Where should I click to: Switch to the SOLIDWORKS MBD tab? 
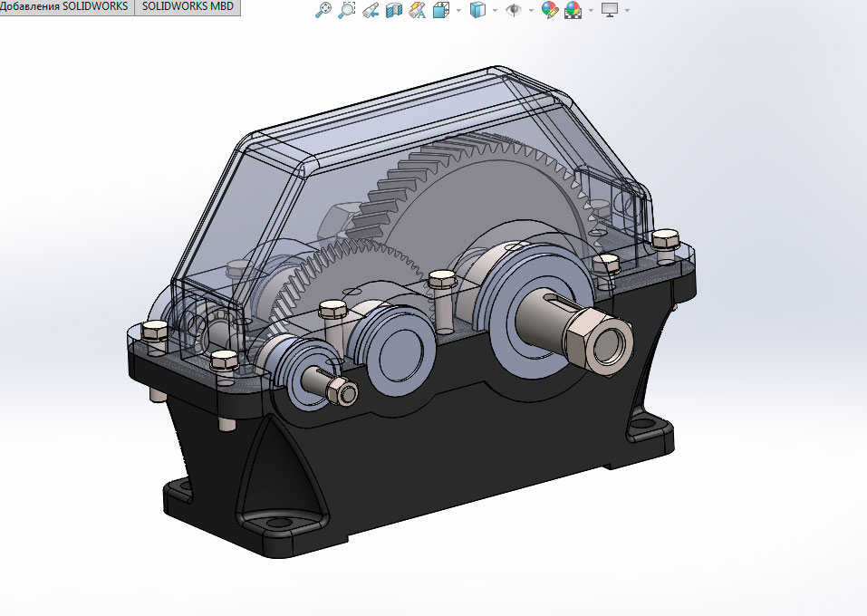(188, 6)
